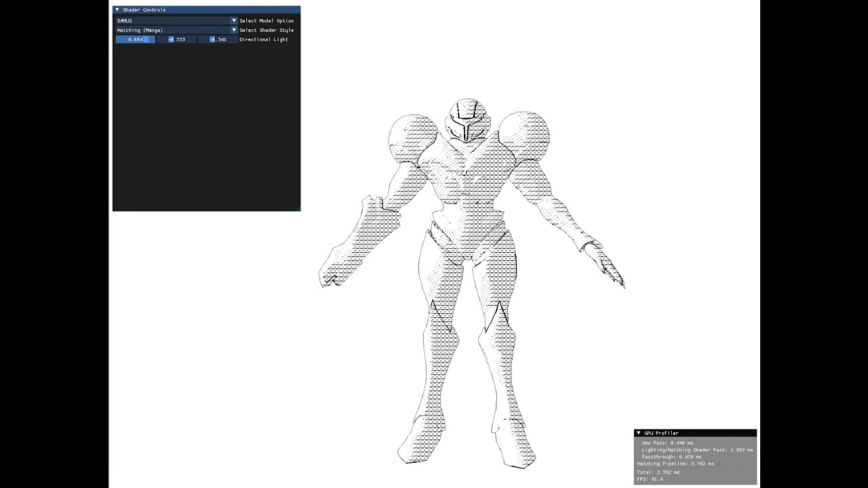Click the Directional Light label

[x=264, y=40]
